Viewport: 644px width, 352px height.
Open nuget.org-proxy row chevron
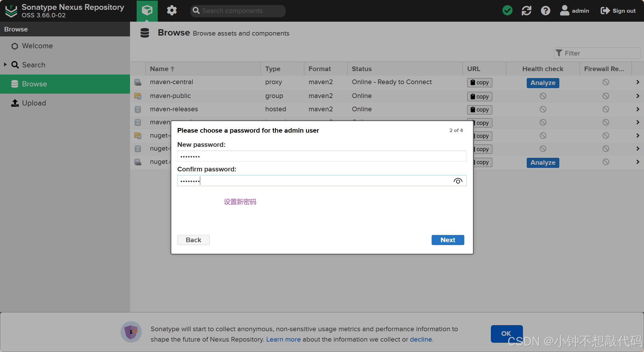[637, 162]
